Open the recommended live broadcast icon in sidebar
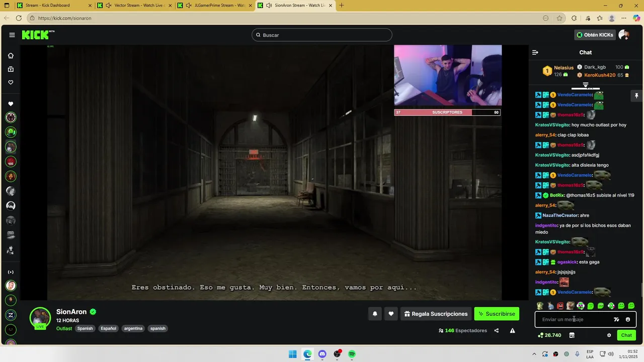Viewport: 644px width, 362px height. click(11, 272)
